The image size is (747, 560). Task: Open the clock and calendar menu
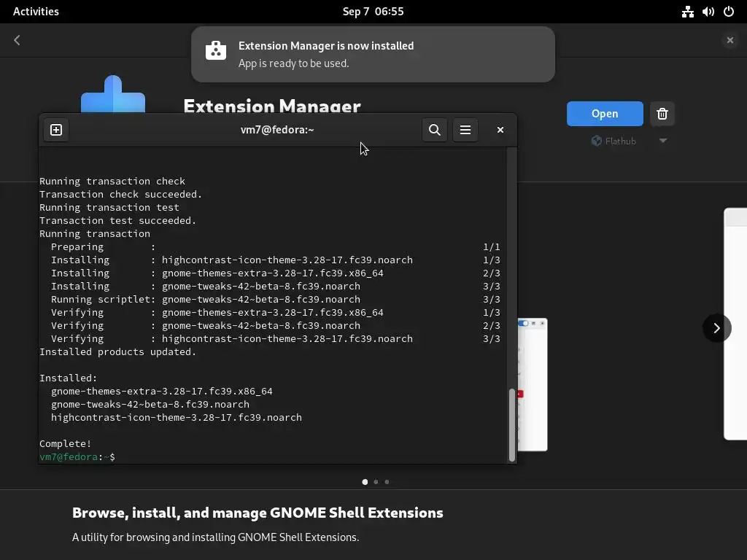pyautogui.click(x=373, y=12)
